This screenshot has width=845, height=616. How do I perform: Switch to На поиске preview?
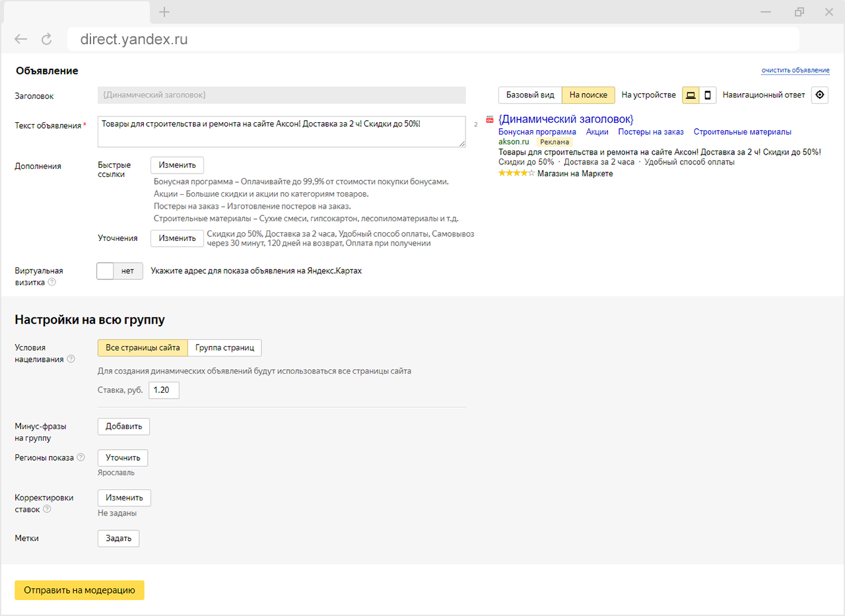588,95
